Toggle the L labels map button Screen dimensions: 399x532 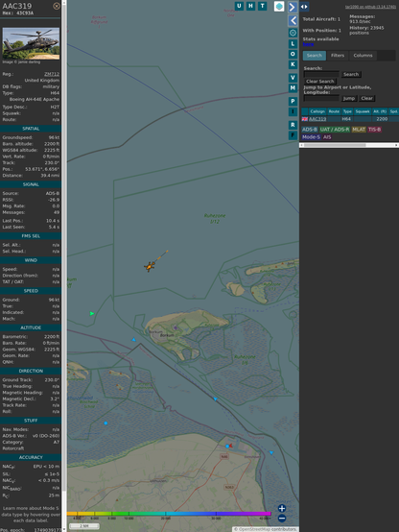coord(293,44)
